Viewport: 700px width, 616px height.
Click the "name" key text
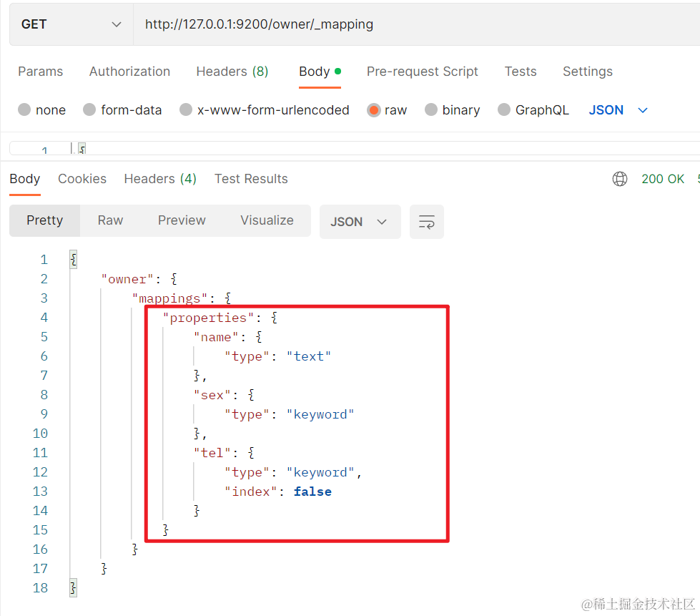216,337
